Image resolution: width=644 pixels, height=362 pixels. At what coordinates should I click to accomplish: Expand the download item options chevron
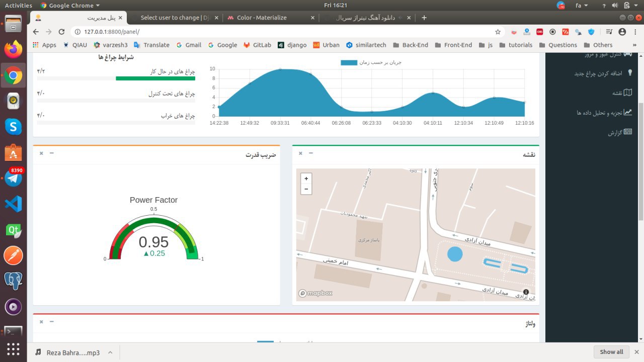pos(110,352)
